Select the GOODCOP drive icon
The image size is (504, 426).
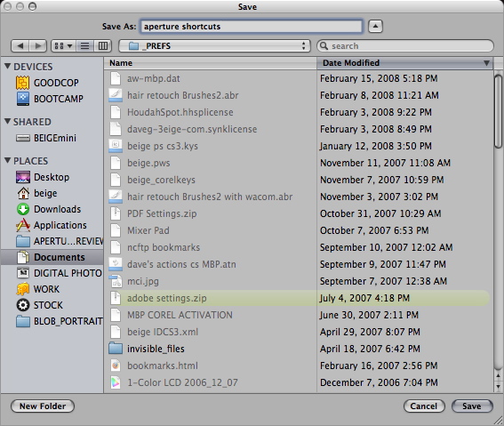point(22,83)
